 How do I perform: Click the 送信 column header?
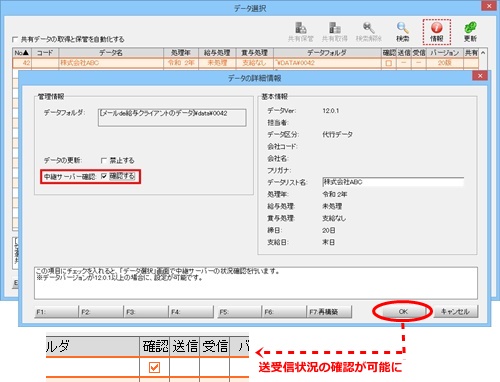(404, 53)
